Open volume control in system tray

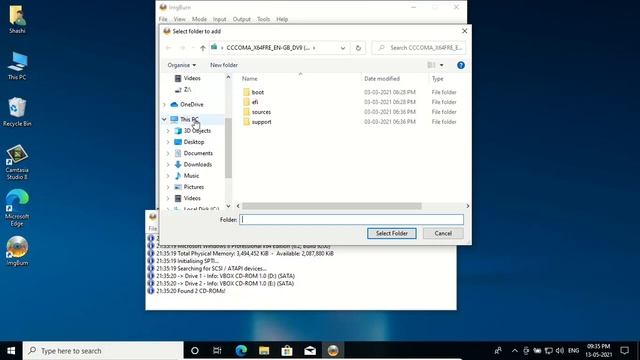click(560, 351)
